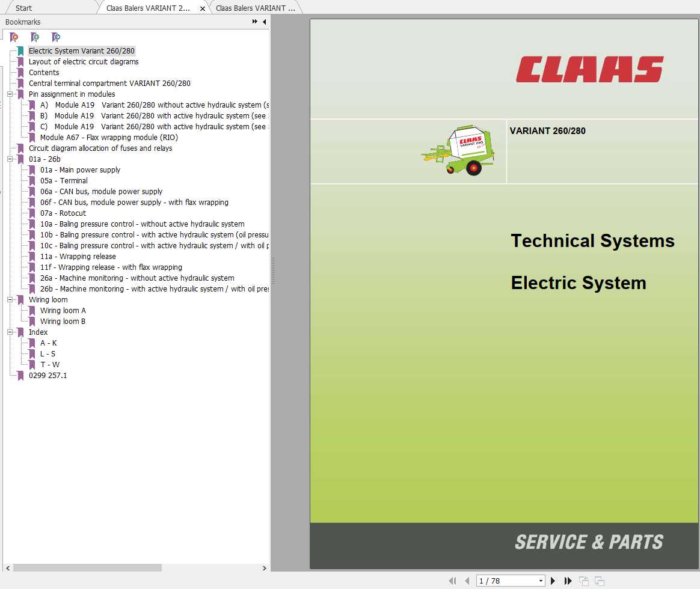The height and width of the screenshot is (589, 700).
Task: Click the delete bookmark icon
Action: [x=14, y=37]
